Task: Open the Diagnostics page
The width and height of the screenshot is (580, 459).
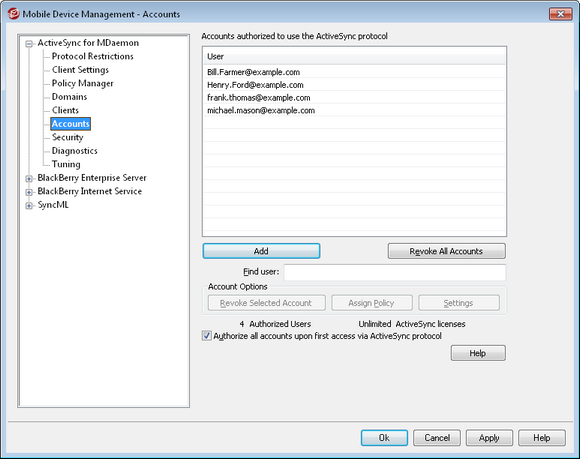Action: point(75,151)
